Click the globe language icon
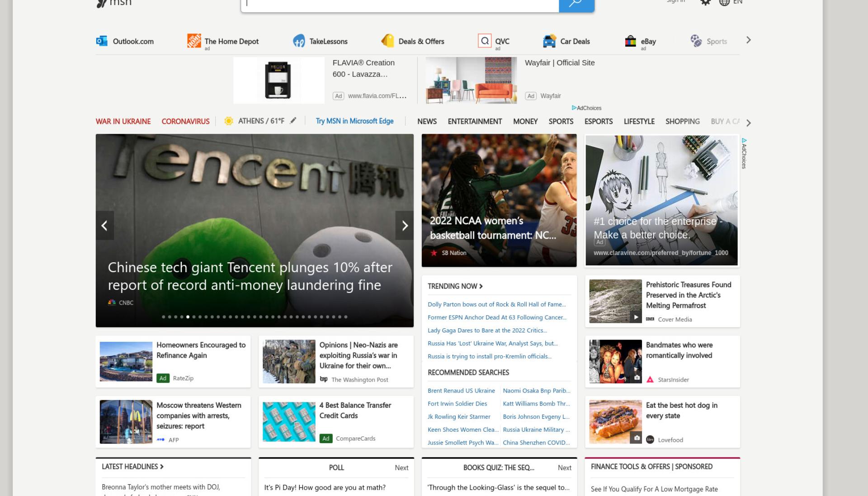This screenshot has width=868, height=496. [x=724, y=2]
